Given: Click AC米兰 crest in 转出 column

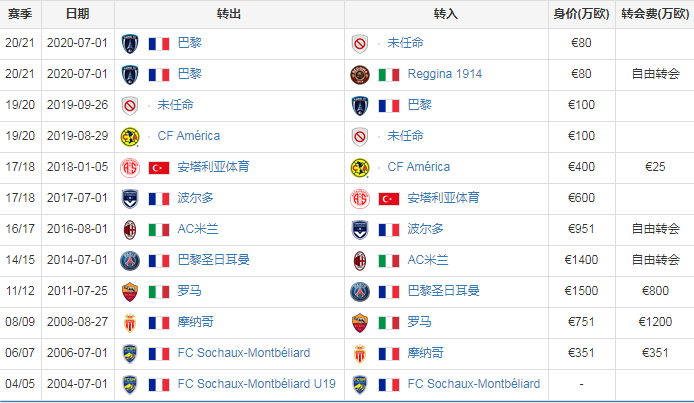Looking at the screenshot, I should tap(130, 230).
